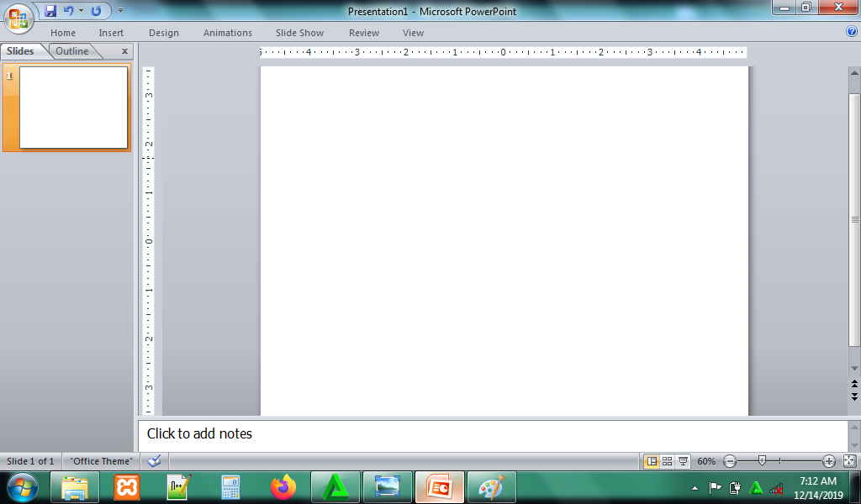Switch to Normal view
This screenshot has width=861, height=504.
(652, 461)
